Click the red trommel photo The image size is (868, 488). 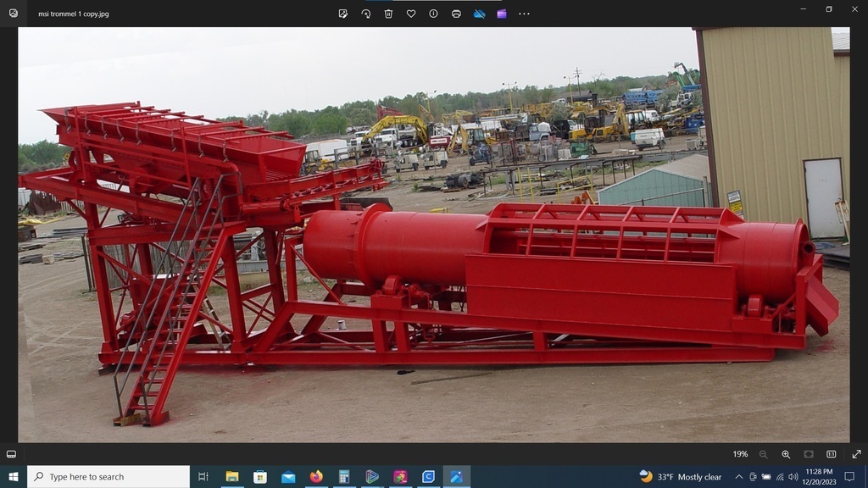tap(434, 235)
